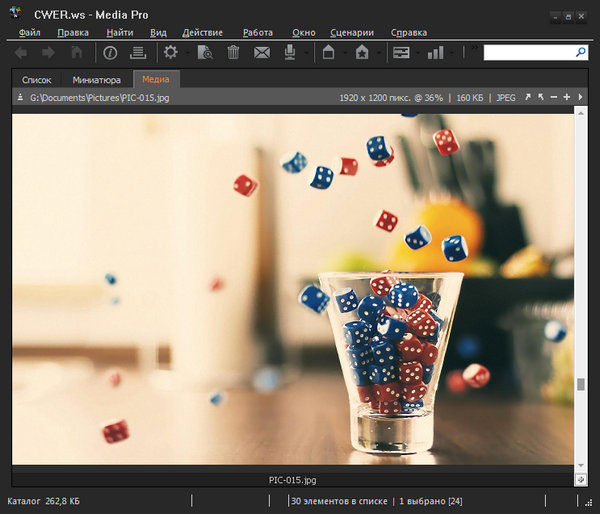Viewport: 600px width, 514px height.
Task: Click the dice photo preview image
Action: [x=293, y=289]
